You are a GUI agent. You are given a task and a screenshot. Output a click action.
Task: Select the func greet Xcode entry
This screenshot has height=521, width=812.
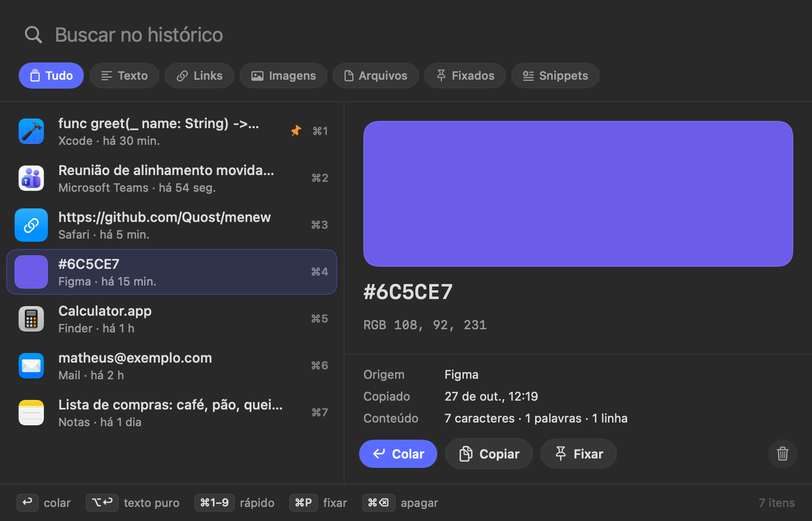point(172,131)
